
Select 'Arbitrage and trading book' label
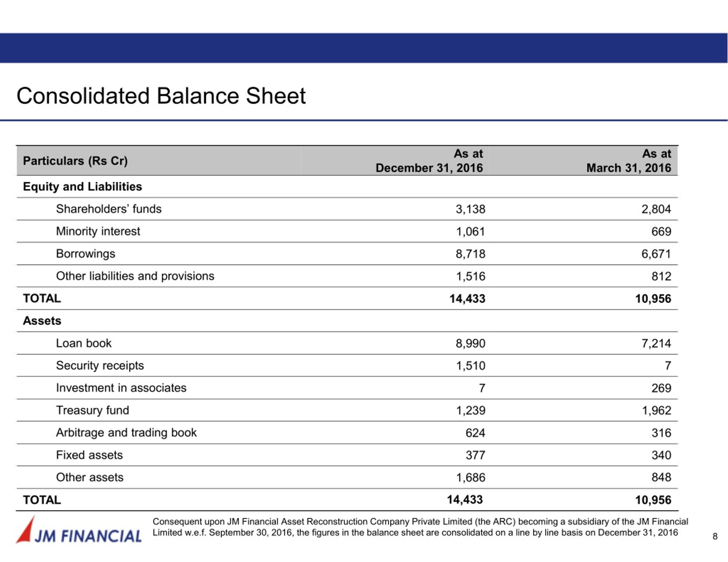(126, 433)
